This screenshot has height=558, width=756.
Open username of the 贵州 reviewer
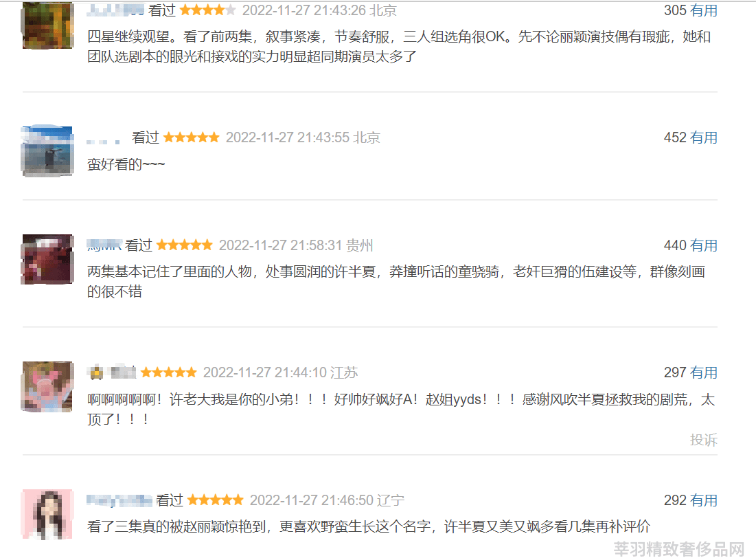[104, 245]
